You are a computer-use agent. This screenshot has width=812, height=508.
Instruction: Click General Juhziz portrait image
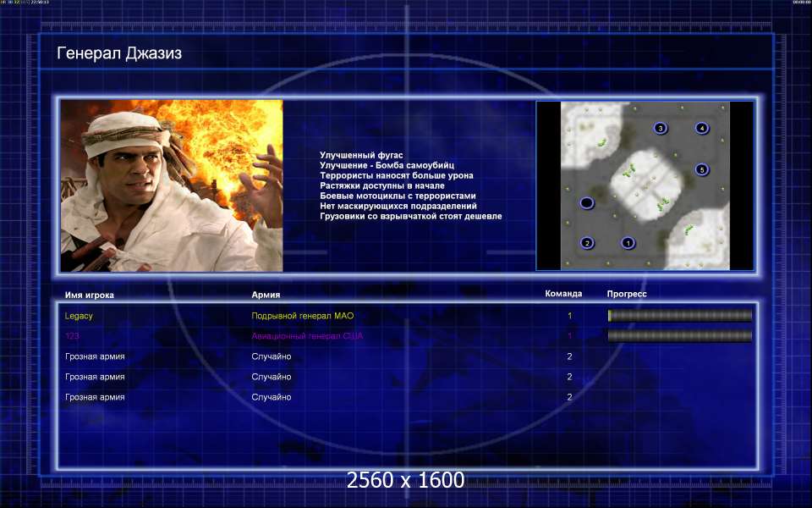coord(172,185)
